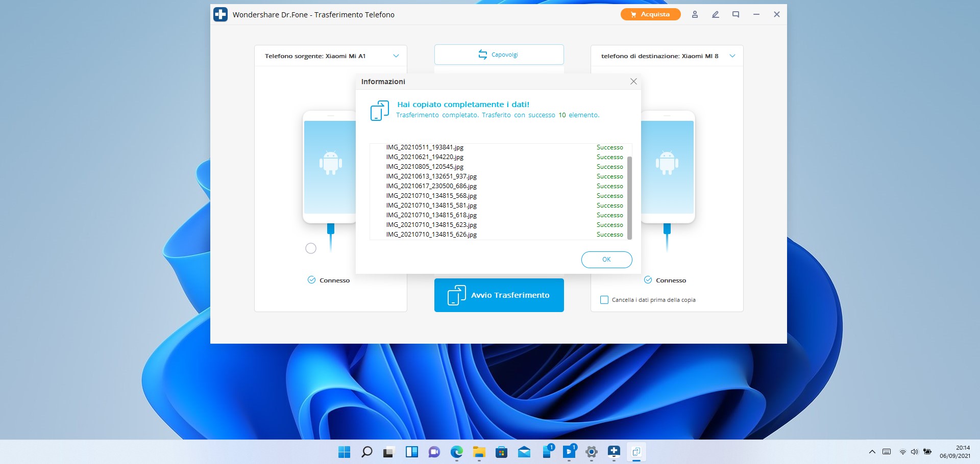Click the touch keyboard tray icon
The height and width of the screenshot is (464, 980).
(x=887, y=452)
